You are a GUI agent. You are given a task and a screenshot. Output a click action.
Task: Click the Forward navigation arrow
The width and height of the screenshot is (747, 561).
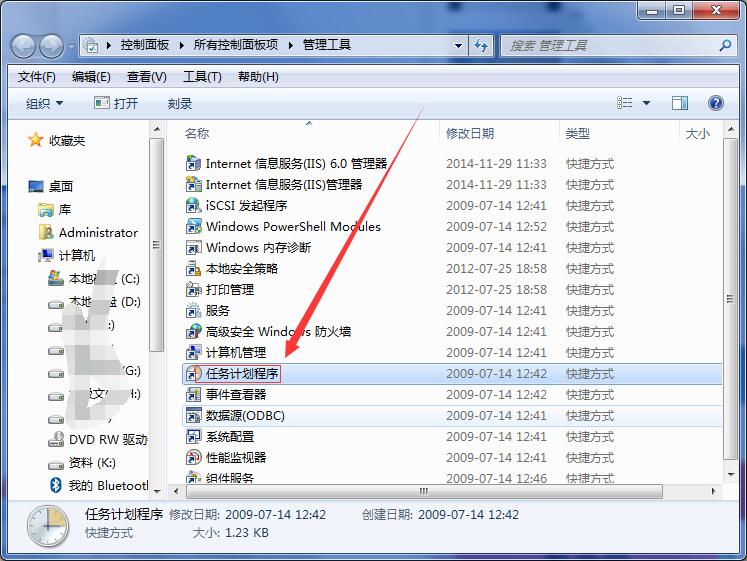pyautogui.click(x=51, y=46)
